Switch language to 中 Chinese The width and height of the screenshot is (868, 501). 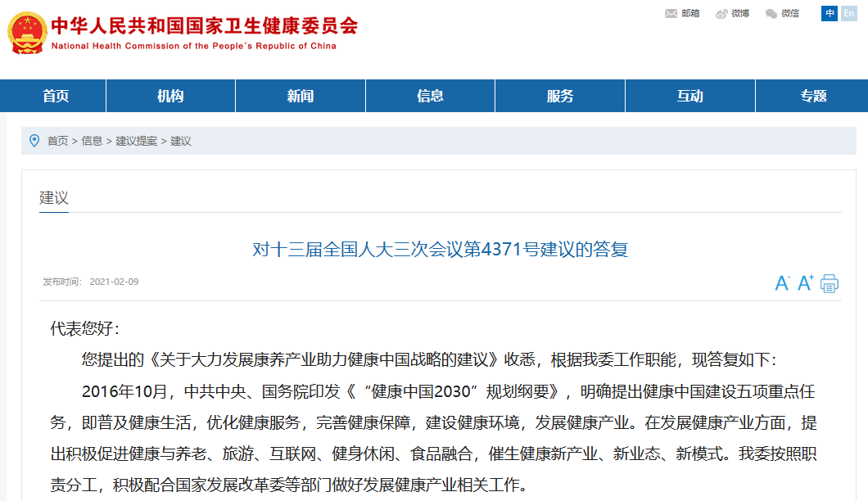click(x=830, y=13)
